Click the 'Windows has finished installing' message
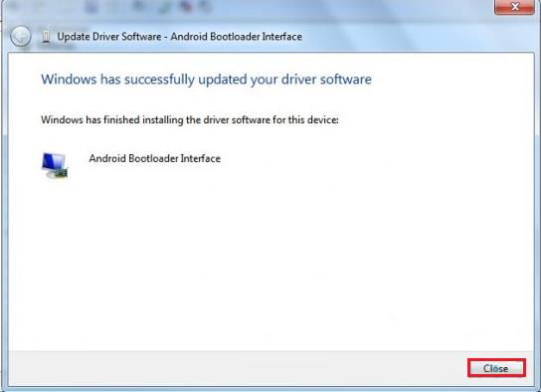 pos(189,119)
